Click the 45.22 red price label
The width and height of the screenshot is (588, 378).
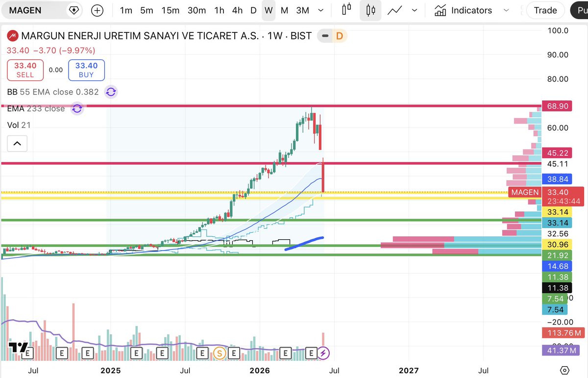pyautogui.click(x=557, y=153)
